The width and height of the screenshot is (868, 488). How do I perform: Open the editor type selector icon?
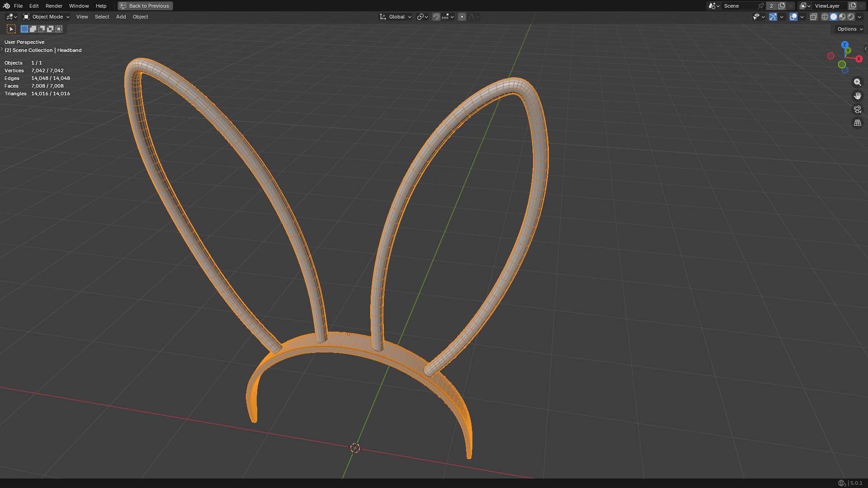11,17
